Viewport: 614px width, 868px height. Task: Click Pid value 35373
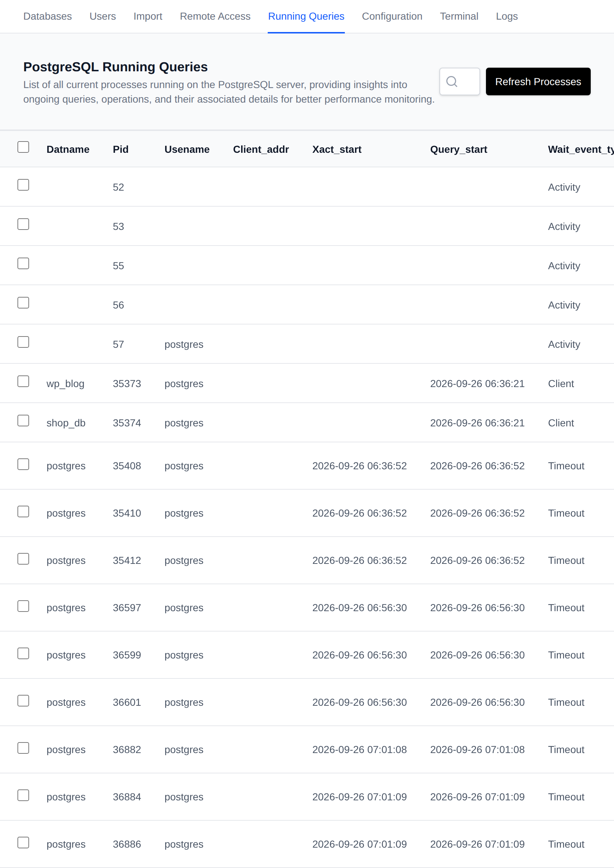[127, 384]
